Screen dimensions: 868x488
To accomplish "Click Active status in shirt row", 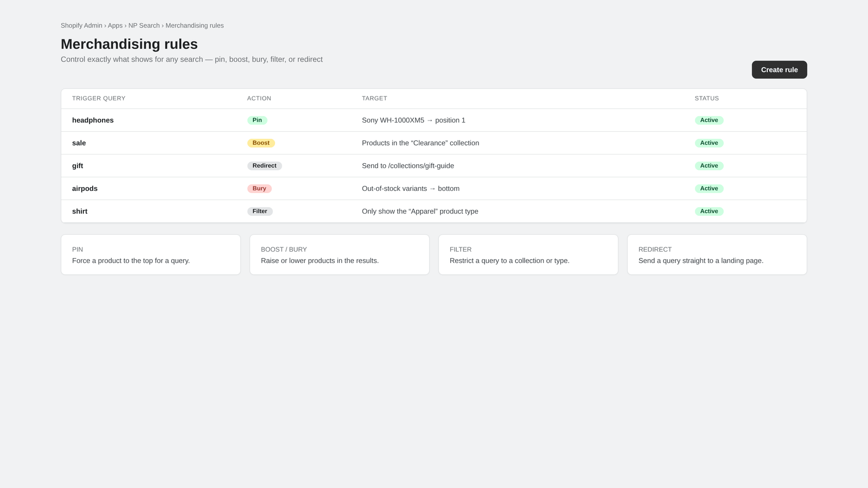I will (x=709, y=211).
